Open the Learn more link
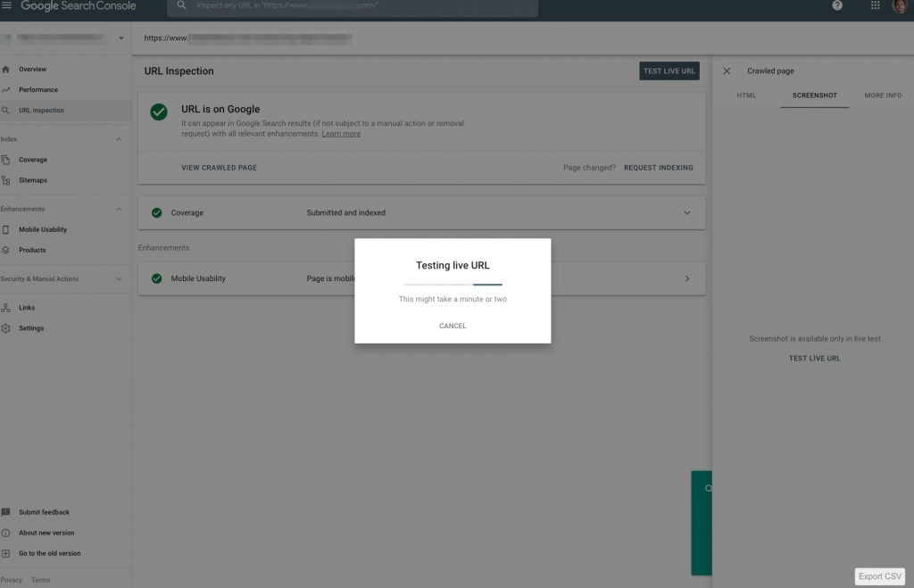Viewport: 914px width, 588px height. coord(341,134)
